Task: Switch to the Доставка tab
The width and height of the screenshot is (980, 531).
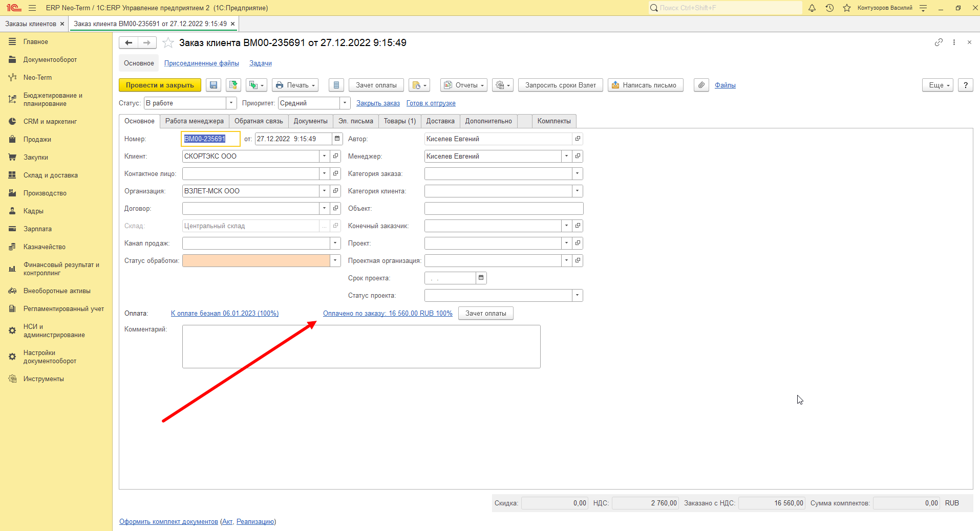Action: 440,121
